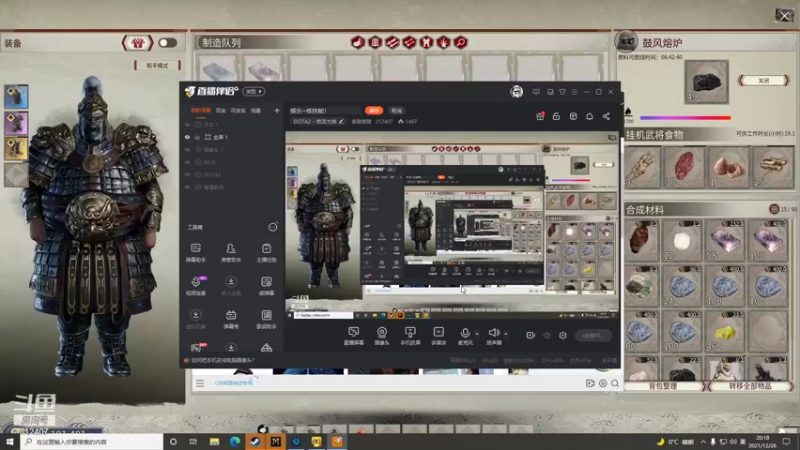Add 手机投屏 phone cast source
This screenshot has height=450, width=800.
pyautogui.click(x=410, y=336)
